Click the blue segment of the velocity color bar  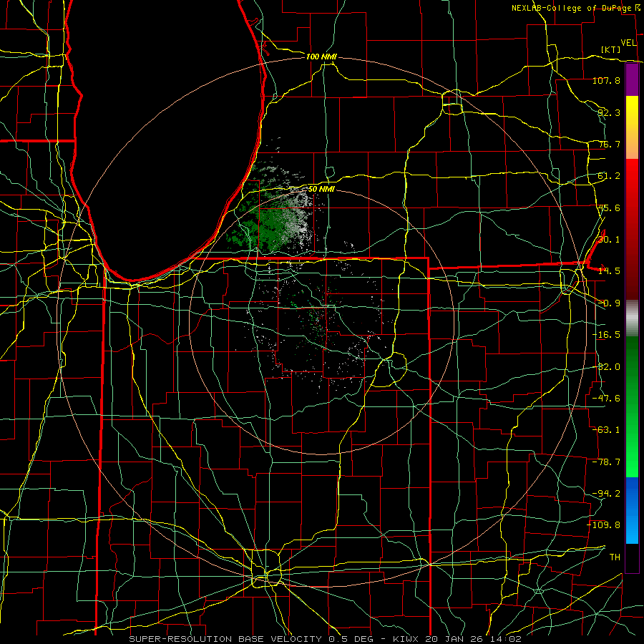pyautogui.click(x=632, y=510)
